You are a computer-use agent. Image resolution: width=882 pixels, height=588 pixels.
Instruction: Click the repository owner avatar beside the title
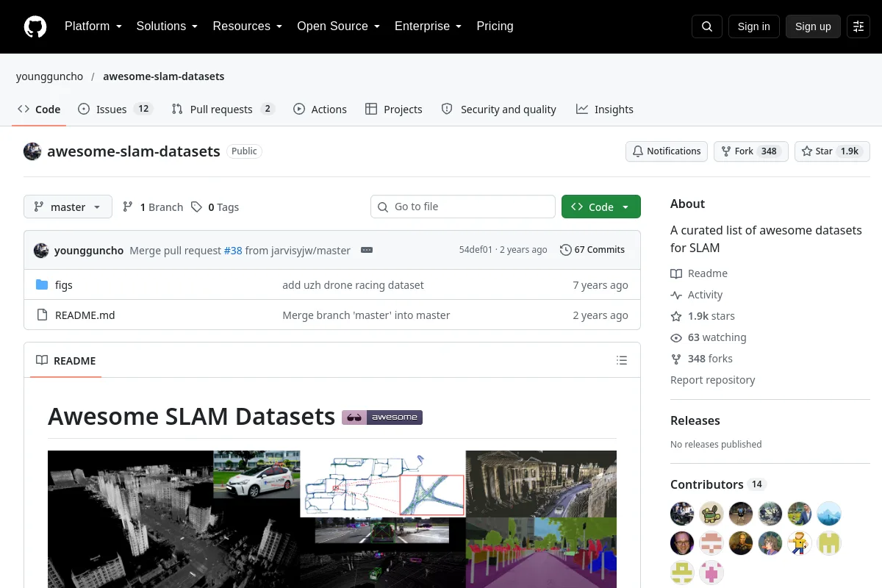(32, 151)
